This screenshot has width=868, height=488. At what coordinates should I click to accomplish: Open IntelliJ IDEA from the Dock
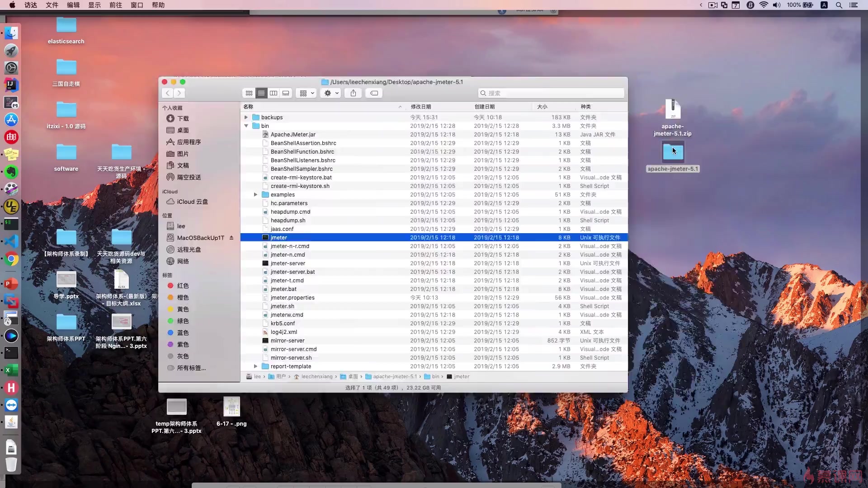click(x=11, y=85)
